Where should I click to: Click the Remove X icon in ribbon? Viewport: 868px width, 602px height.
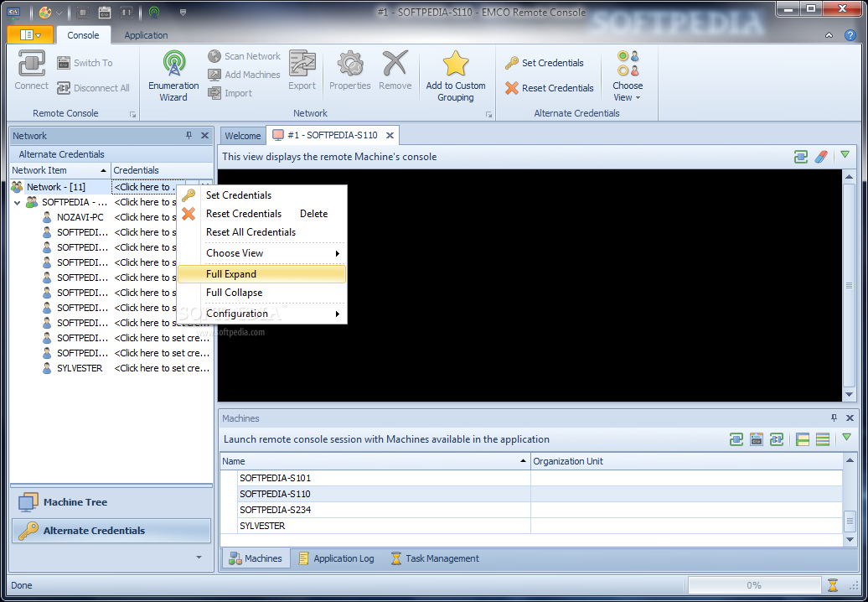tap(395, 70)
